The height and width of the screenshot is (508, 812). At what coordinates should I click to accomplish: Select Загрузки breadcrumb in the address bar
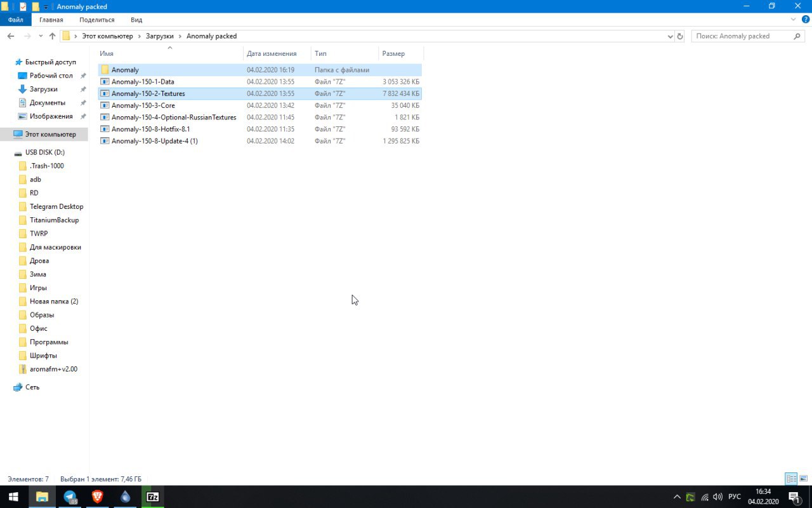(160, 36)
